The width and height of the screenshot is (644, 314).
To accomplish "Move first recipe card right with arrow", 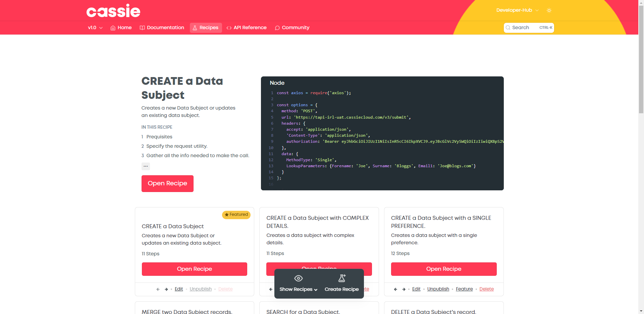I will (166, 289).
